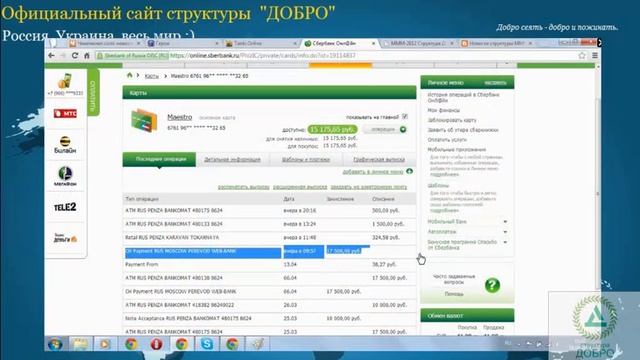Select the Megafon operator logo

(x=65, y=176)
